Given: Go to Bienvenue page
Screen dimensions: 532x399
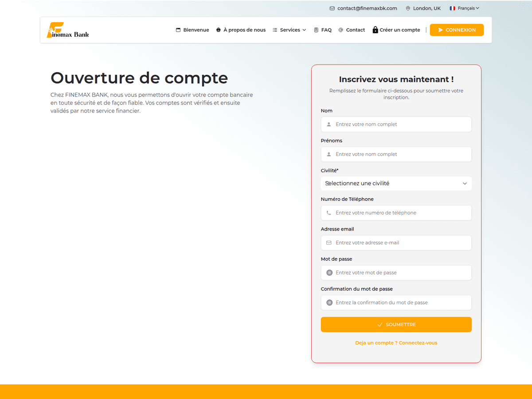Looking at the screenshot, I should tap(192, 30).
